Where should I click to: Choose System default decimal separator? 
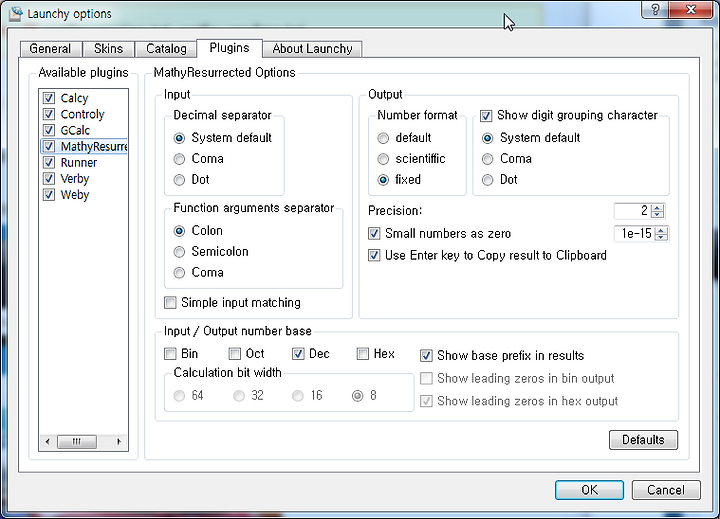click(180, 138)
